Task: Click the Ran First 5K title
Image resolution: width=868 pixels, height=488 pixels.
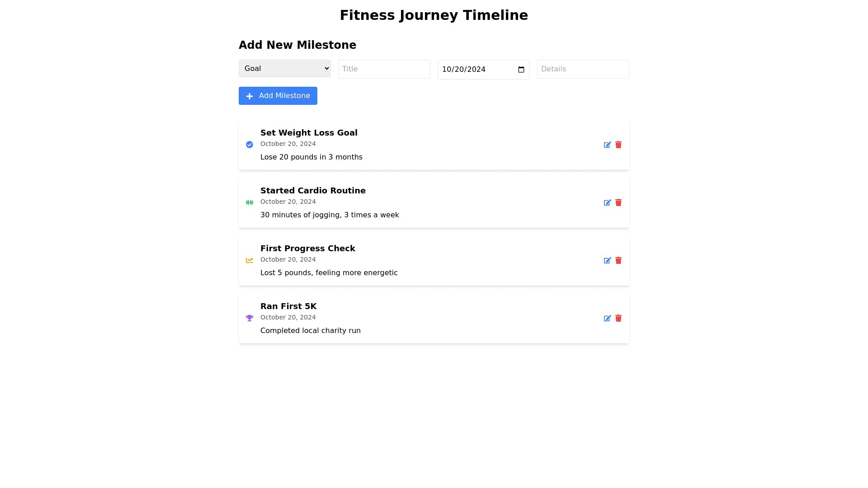Action: click(288, 306)
